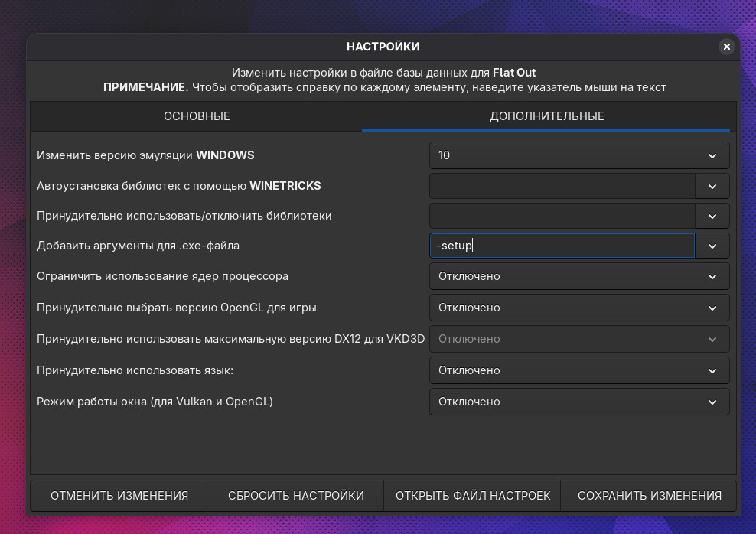Screen dimensions: 756x534
Task: Click the WINETRICKS libraries text field
Action: 562,186
